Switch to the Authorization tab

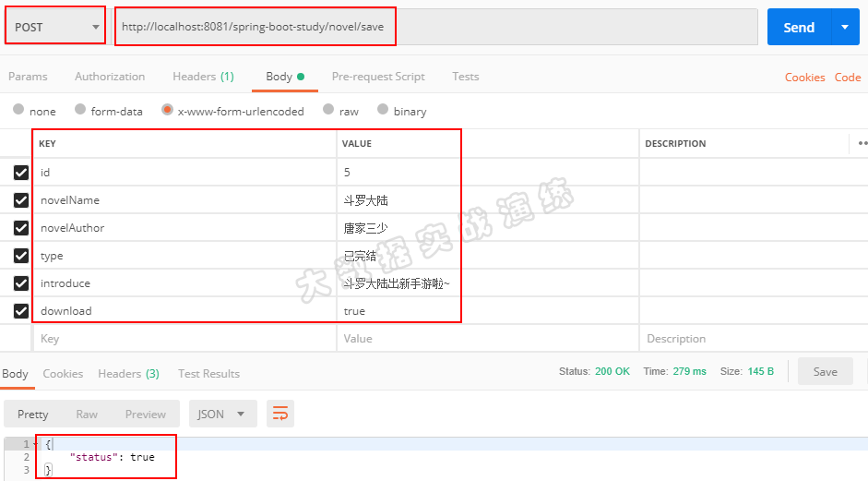click(110, 77)
